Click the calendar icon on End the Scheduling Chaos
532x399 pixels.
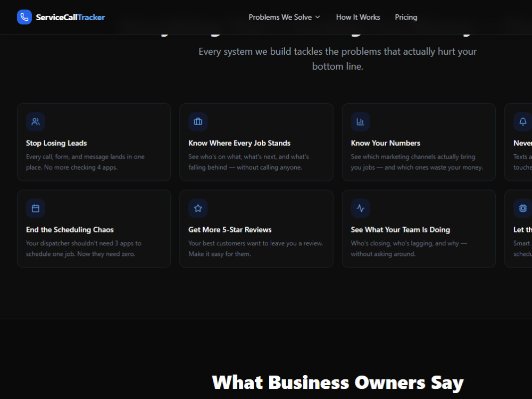tap(36, 208)
